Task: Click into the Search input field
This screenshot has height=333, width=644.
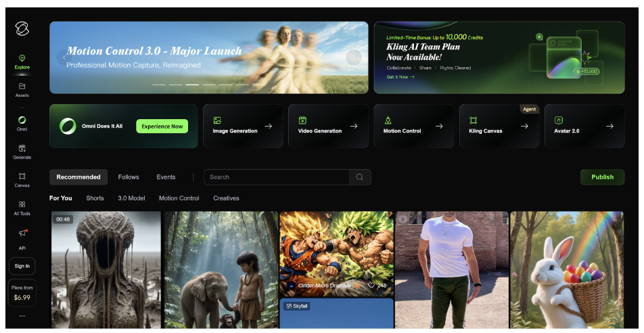Action: coord(277,177)
